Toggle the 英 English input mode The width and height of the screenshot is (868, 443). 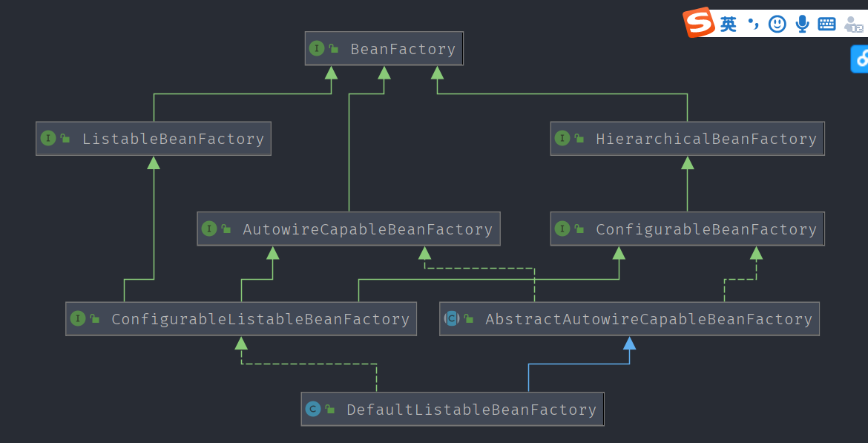[x=729, y=24]
